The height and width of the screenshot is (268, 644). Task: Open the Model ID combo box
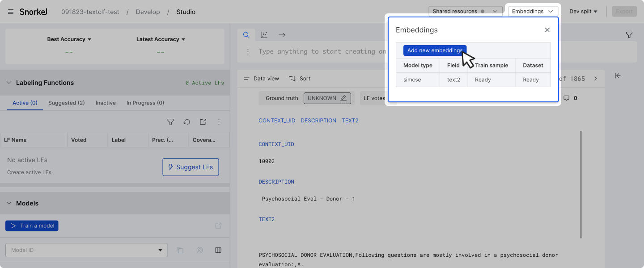pyautogui.click(x=86, y=250)
